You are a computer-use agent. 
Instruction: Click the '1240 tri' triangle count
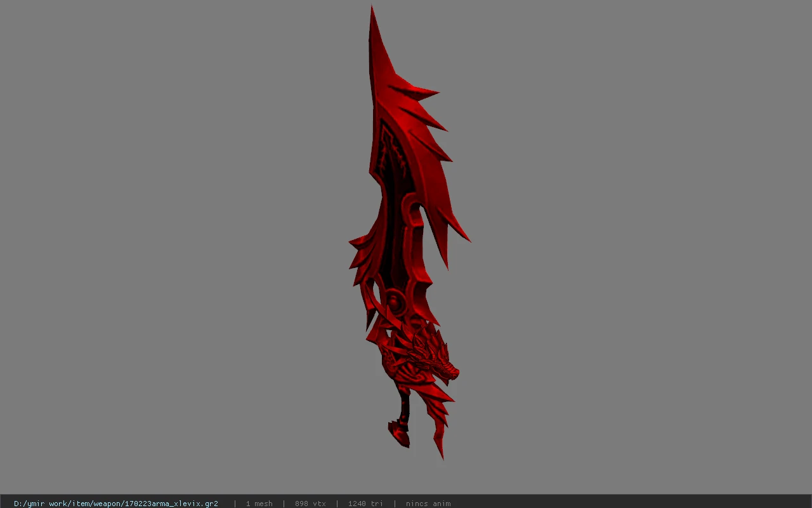(x=365, y=504)
